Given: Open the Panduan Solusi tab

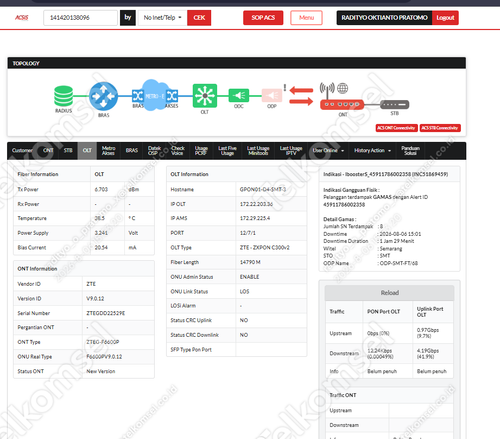Looking at the screenshot, I should 410,151.
